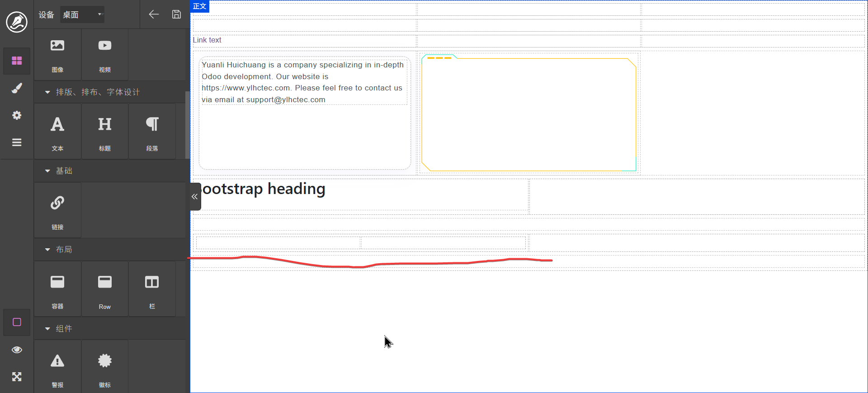Choose the 文本 text block
Screen dimensions: 868x393
click(x=57, y=132)
